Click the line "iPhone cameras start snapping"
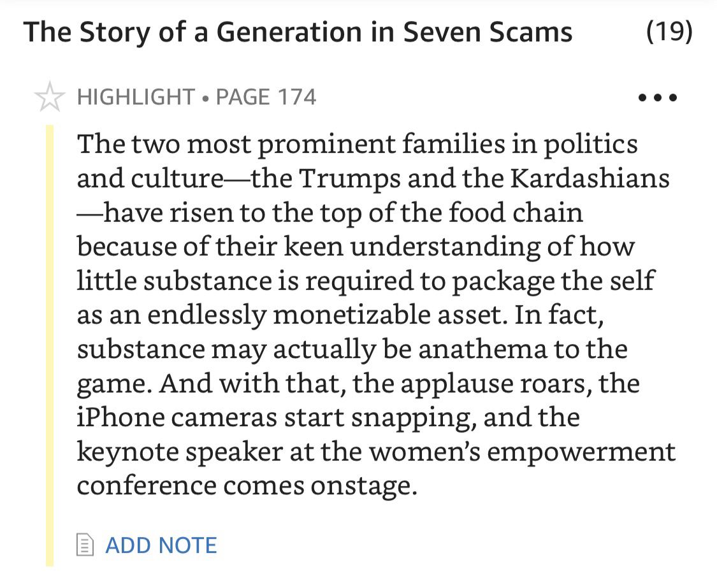This screenshot has height=588, width=717. click(328, 418)
